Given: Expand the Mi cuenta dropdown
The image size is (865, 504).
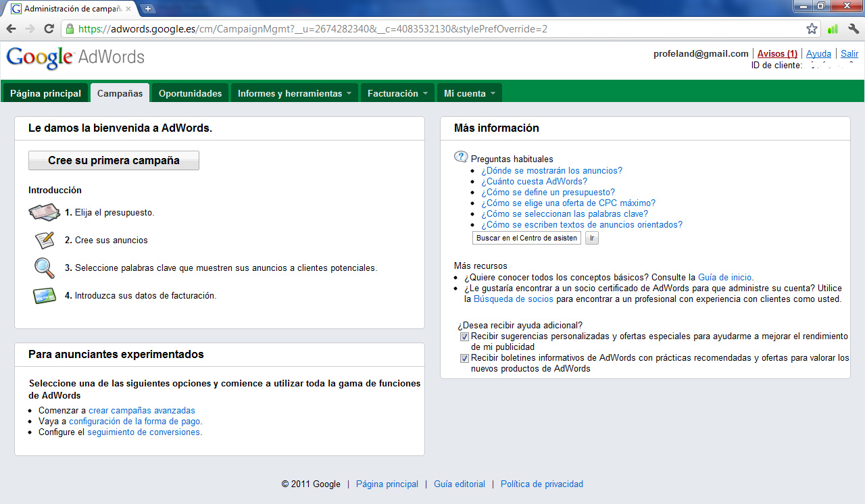Looking at the screenshot, I should [470, 93].
